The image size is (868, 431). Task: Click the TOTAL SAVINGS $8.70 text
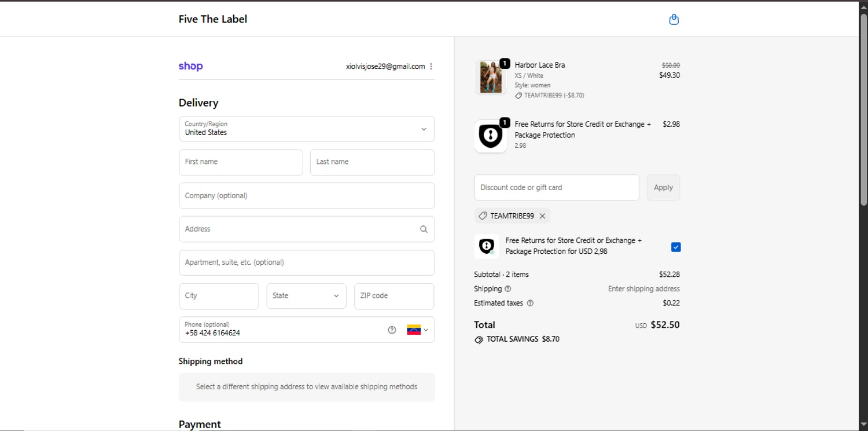pos(523,339)
